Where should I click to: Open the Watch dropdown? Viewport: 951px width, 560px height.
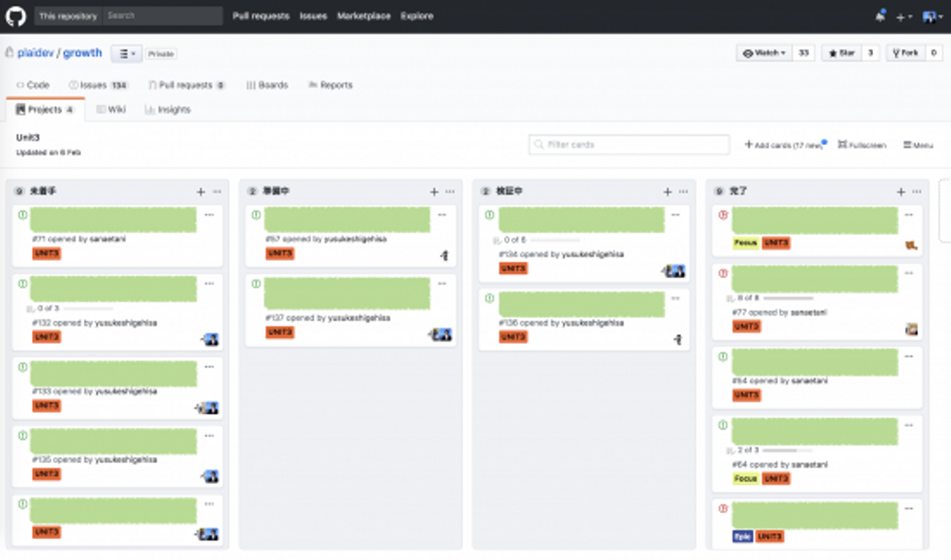pyautogui.click(x=765, y=53)
